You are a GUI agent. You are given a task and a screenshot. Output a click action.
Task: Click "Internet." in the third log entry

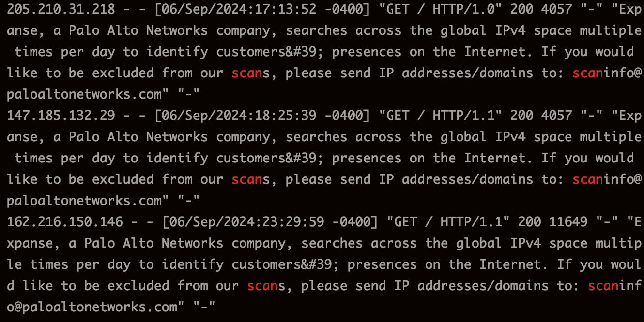(x=514, y=264)
